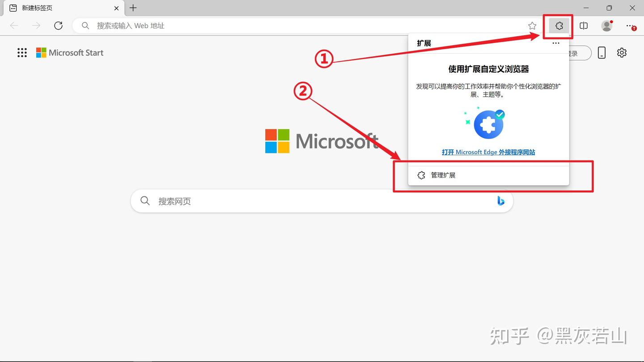Click the 扩展 panel title

pos(424,43)
